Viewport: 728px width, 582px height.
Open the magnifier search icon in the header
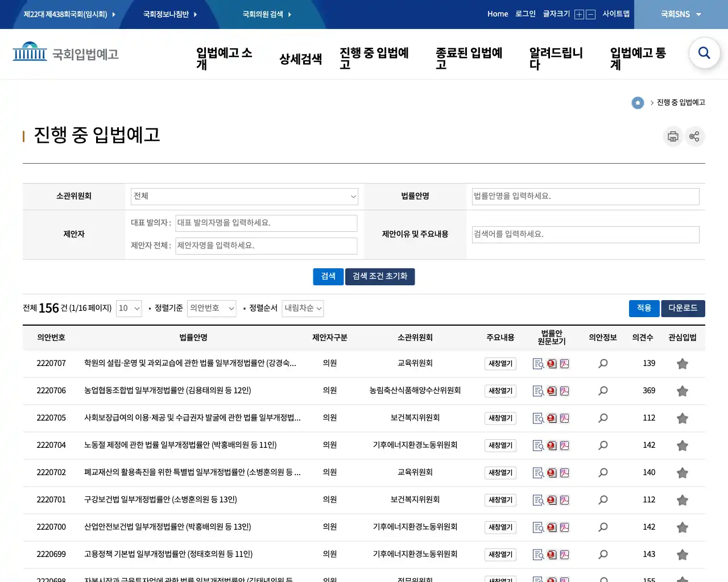704,53
